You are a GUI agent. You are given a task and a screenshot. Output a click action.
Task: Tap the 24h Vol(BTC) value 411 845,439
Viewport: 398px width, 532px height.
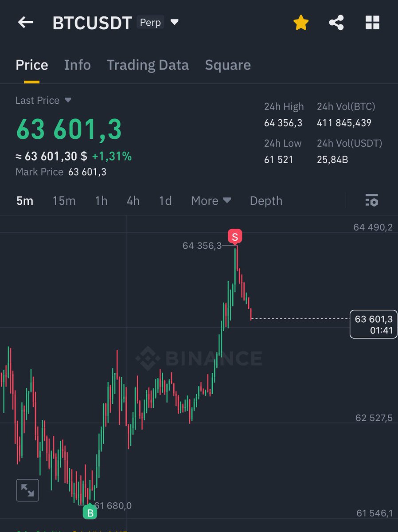344,123
